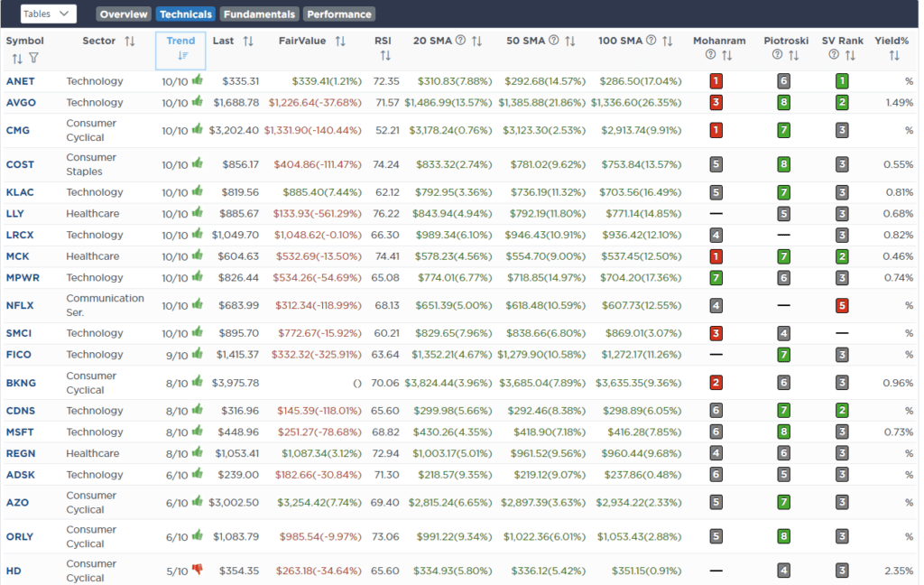Open the AVGO symbol link
This screenshot has height=585, width=924.
22,102
